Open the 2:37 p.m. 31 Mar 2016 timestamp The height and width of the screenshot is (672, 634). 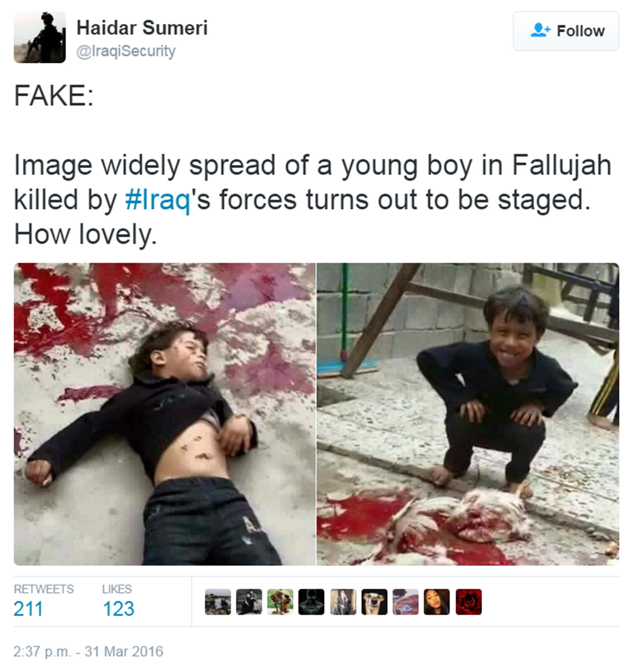(x=88, y=651)
